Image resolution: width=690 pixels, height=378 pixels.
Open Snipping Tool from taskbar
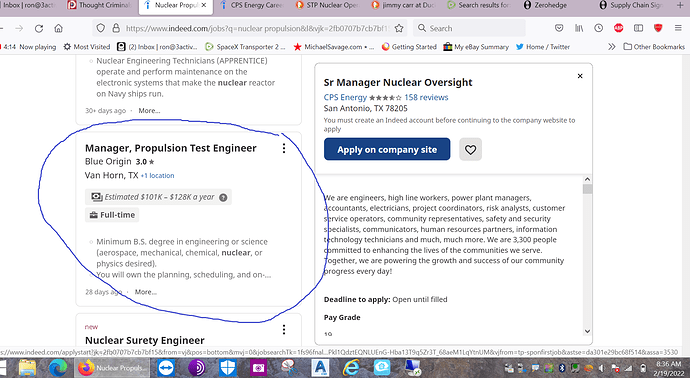pyautogui.click(x=289, y=368)
